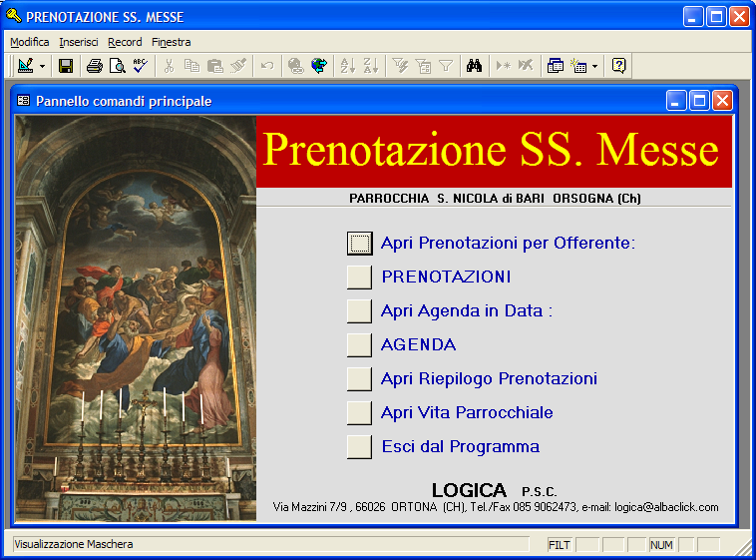Screen dimensions: 756x560
Task: Click the Filter by Selection icon
Action: tap(400, 65)
